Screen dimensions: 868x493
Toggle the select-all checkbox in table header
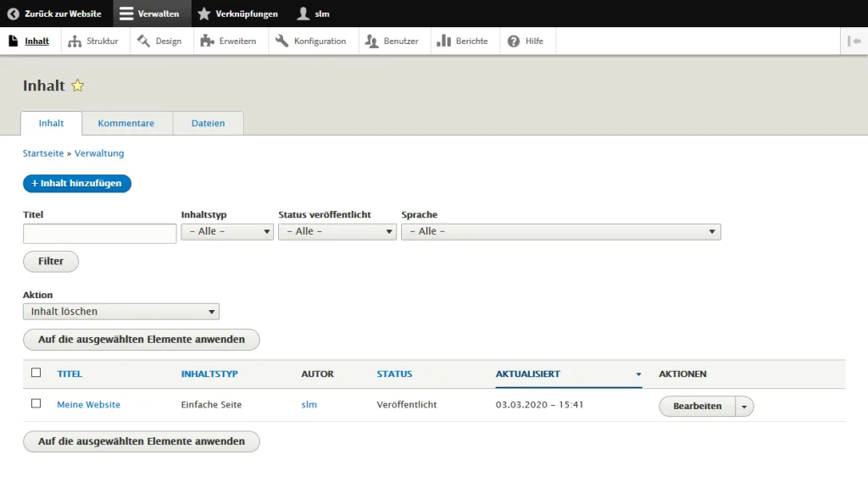36,373
